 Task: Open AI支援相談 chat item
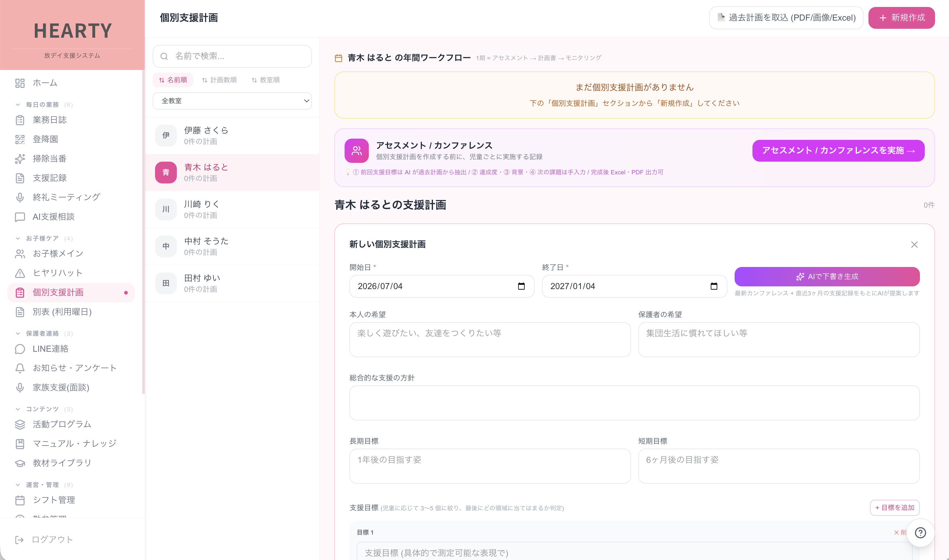[71, 217]
